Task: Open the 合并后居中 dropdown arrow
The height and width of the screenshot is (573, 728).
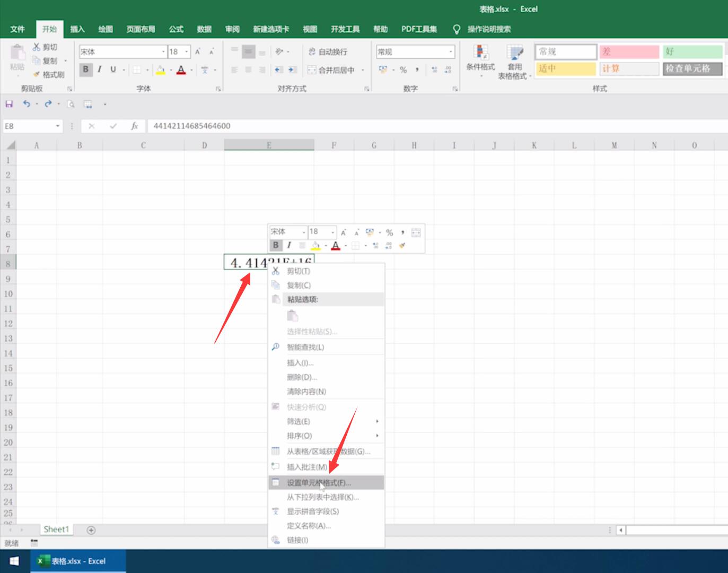Action: coord(363,70)
